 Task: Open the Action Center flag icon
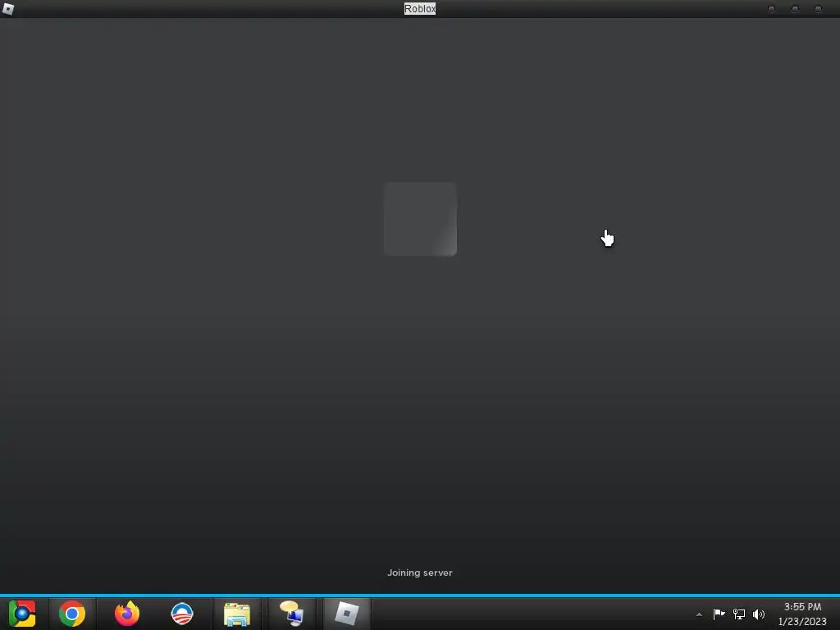click(x=719, y=614)
